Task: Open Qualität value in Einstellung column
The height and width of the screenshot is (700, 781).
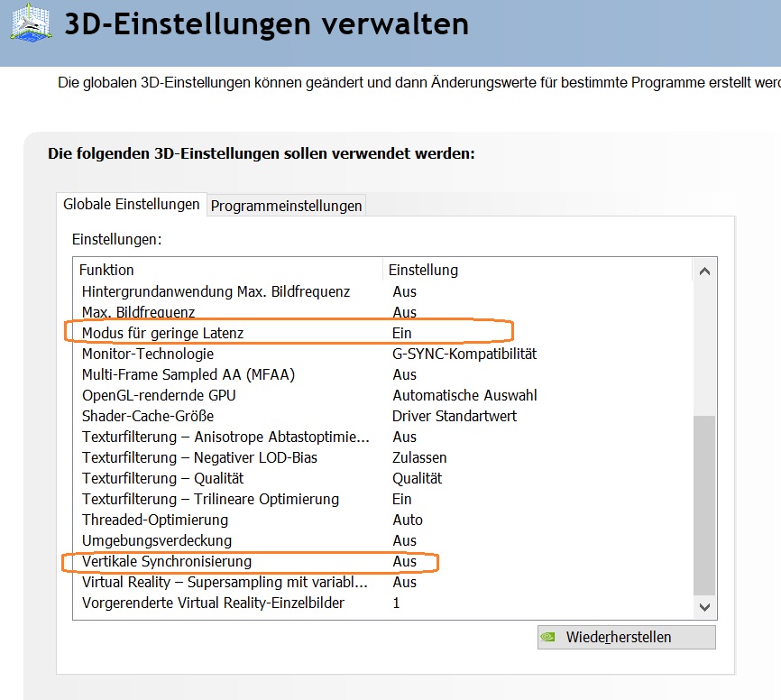Action: pyautogui.click(x=417, y=478)
